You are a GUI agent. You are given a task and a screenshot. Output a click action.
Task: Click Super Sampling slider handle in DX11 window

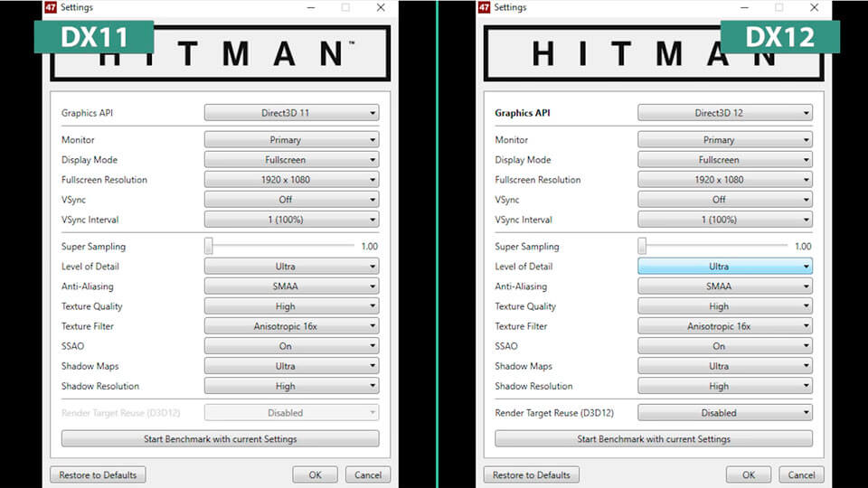point(209,246)
